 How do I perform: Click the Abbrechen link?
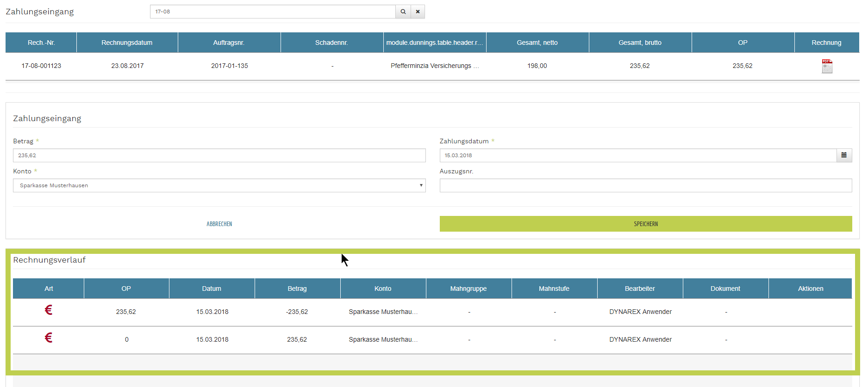pos(219,224)
